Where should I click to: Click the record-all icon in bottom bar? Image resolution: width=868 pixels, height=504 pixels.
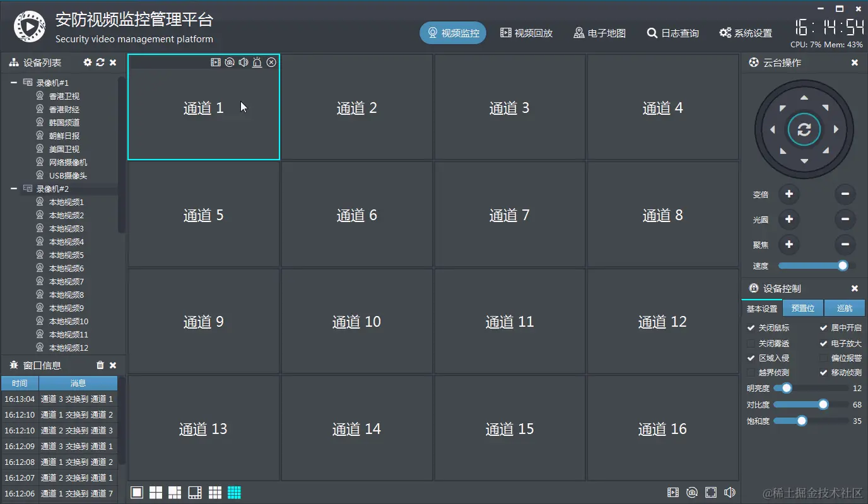[x=673, y=492]
